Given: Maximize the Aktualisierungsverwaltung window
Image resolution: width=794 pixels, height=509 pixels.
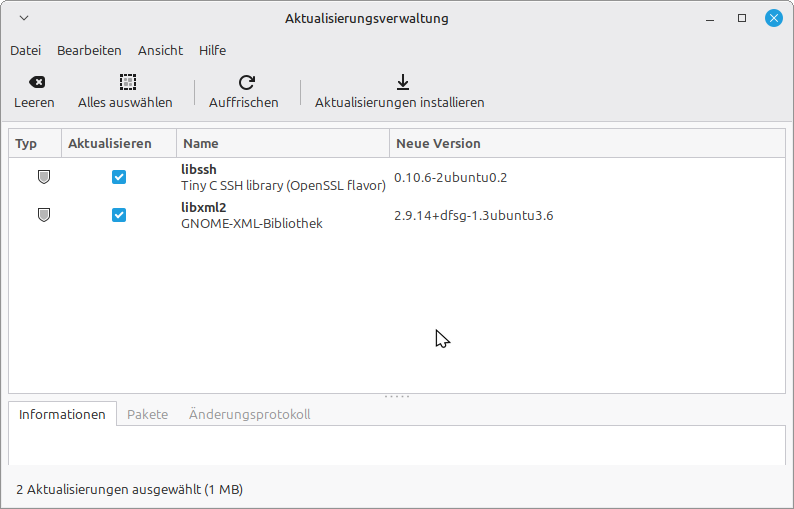Looking at the screenshot, I should (x=742, y=18).
